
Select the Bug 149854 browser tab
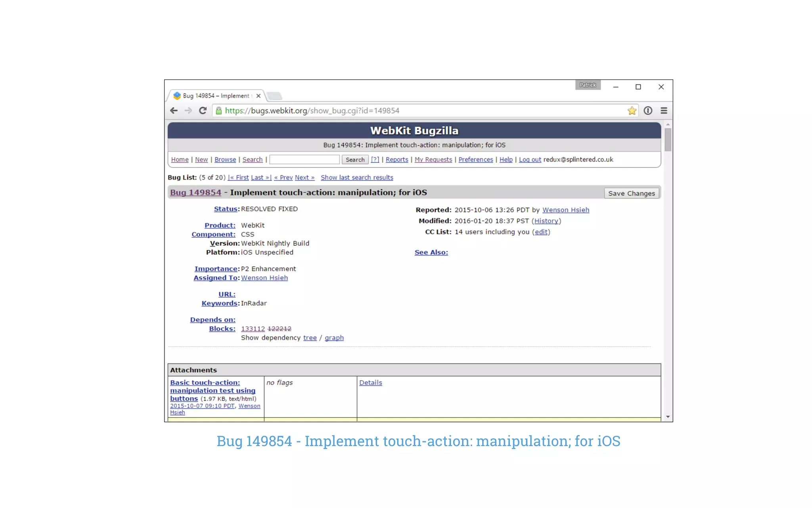point(216,96)
